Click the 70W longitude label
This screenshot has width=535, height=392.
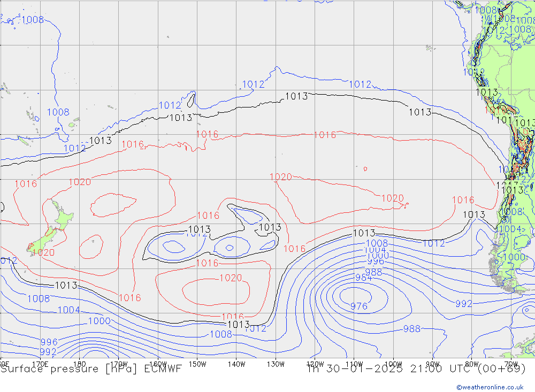coord(511,364)
